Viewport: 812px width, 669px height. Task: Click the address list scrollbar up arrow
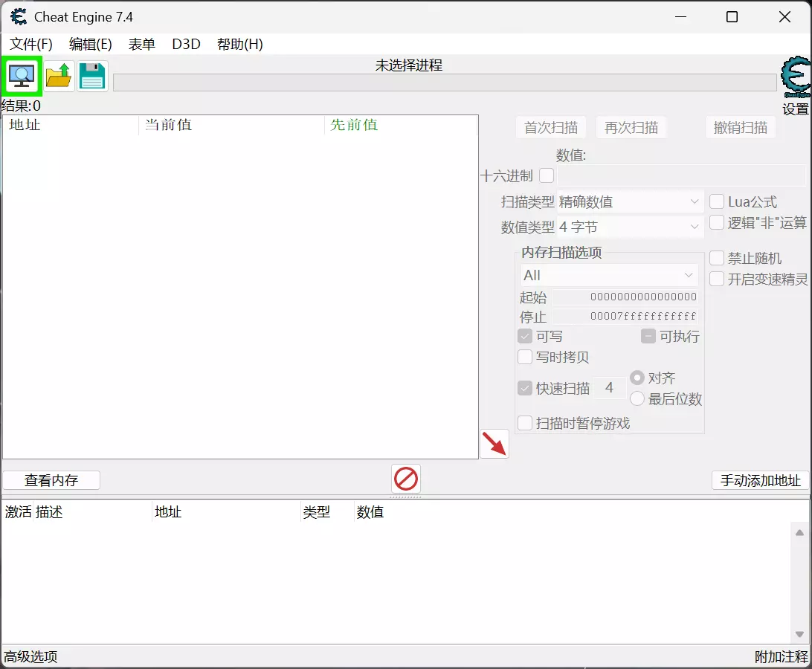(799, 532)
